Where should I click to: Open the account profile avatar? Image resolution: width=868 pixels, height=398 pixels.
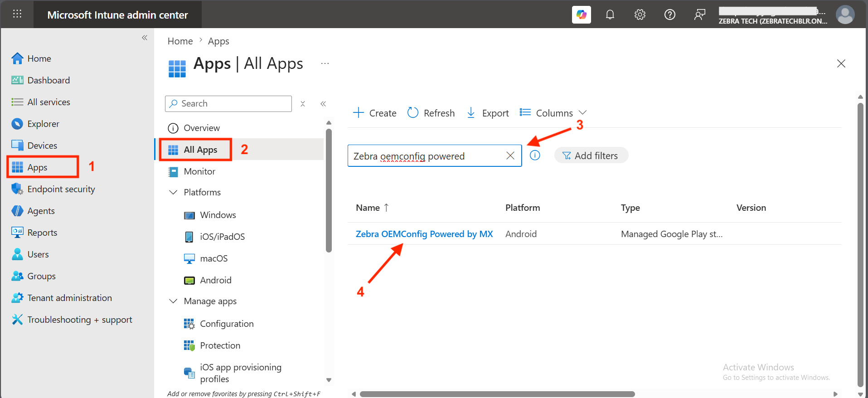[x=845, y=15]
